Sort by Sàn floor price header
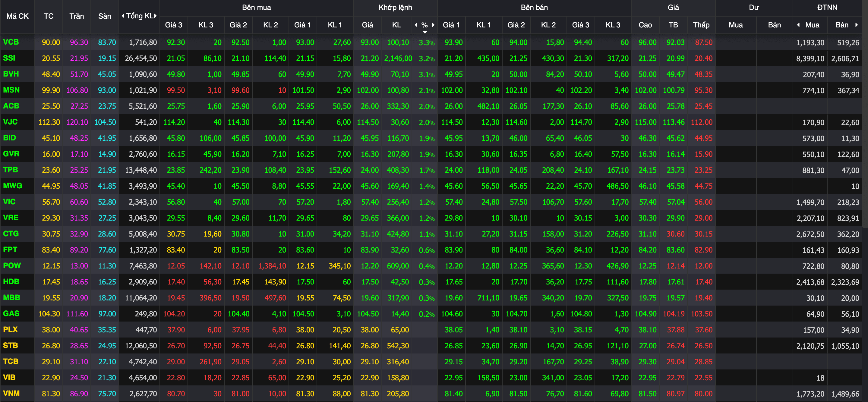The width and height of the screenshot is (868, 402). coord(104,16)
